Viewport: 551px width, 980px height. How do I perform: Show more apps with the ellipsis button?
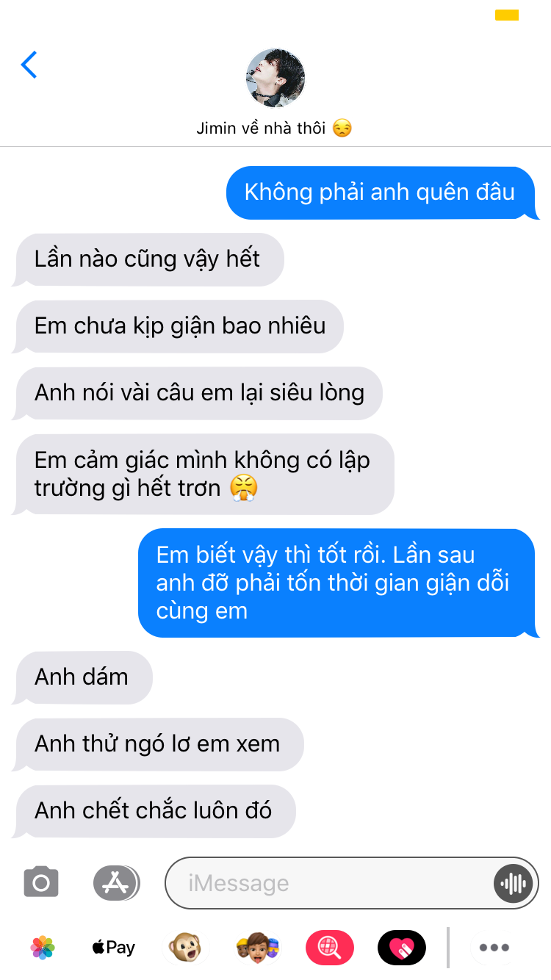(494, 948)
